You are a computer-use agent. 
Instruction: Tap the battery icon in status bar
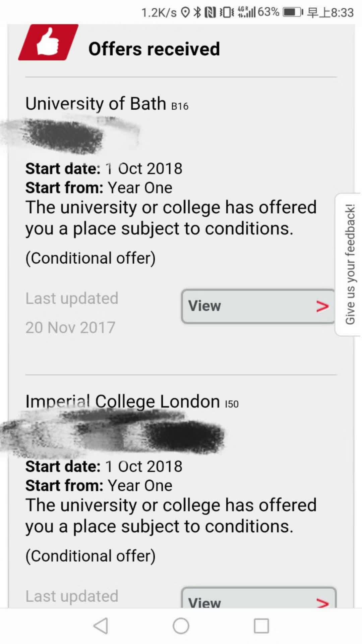[292, 12]
